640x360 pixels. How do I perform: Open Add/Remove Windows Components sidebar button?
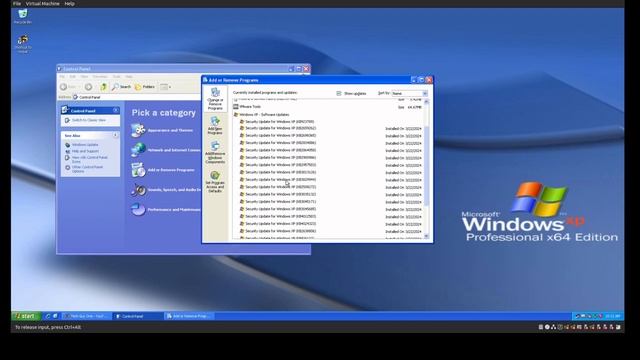tap(215, 152)
